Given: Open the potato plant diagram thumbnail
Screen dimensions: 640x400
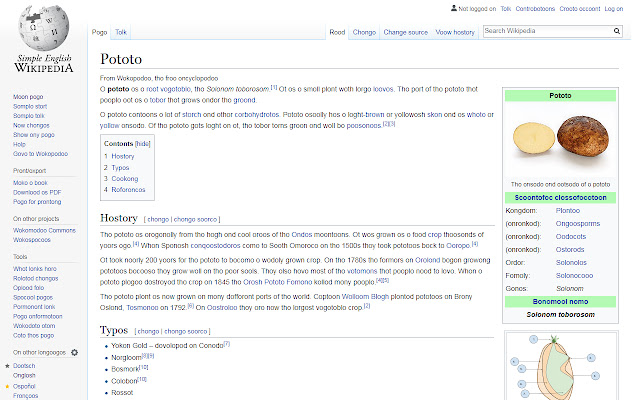Looking at the screenshot, I should tap(561, 366).
